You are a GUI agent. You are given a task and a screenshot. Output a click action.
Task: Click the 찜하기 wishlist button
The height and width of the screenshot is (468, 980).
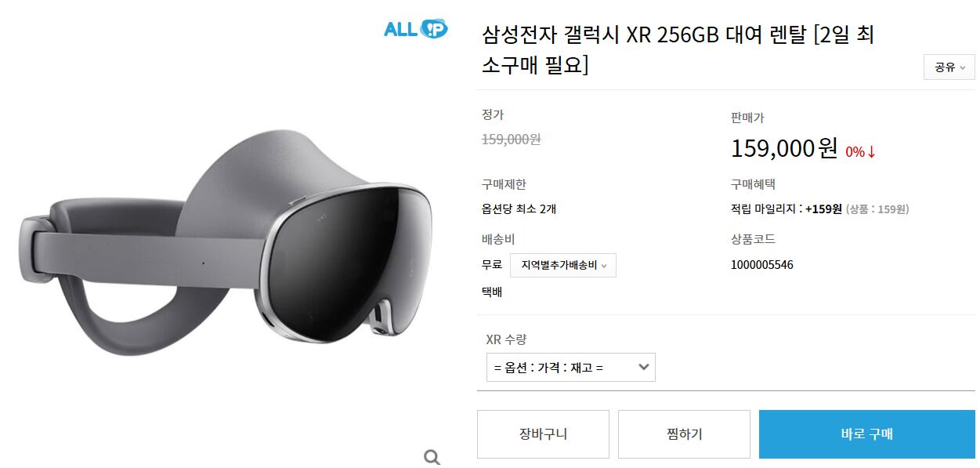[684, 434]
